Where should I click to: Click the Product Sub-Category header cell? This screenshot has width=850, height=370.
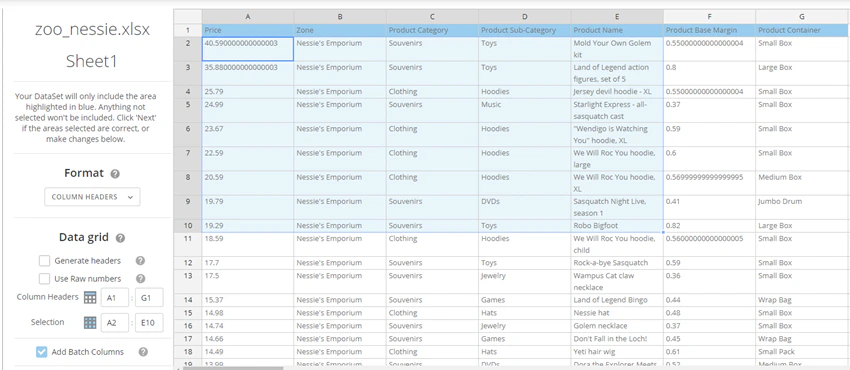[524, 30]
